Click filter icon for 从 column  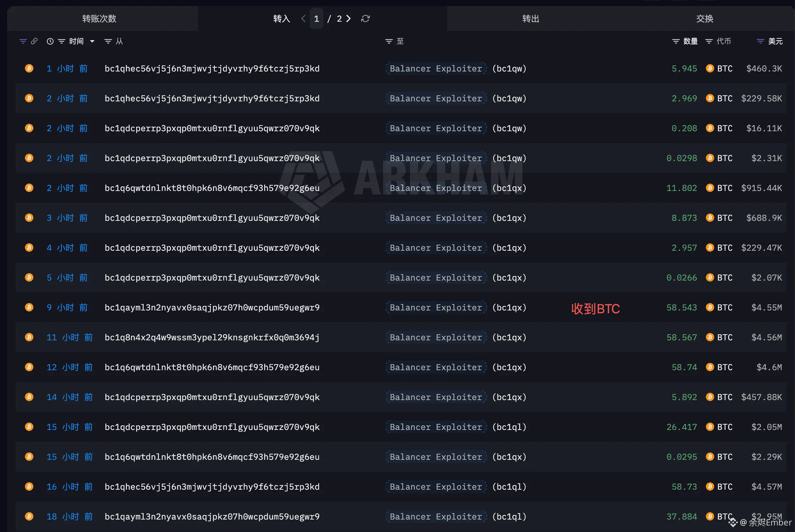(108, 41)
